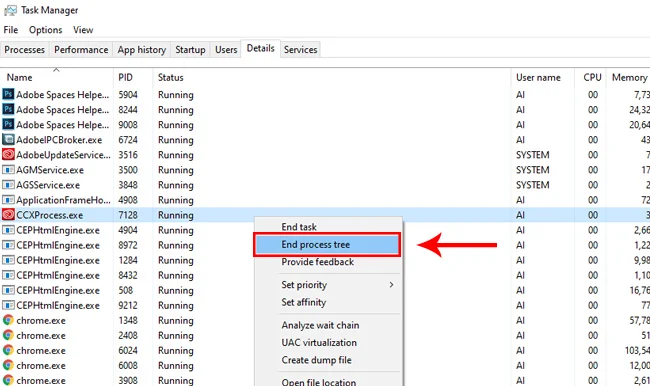This screenshot has width=650, height=386.
Task: Click SYSTEM user for AGMService.exe row
Action: 533,170
